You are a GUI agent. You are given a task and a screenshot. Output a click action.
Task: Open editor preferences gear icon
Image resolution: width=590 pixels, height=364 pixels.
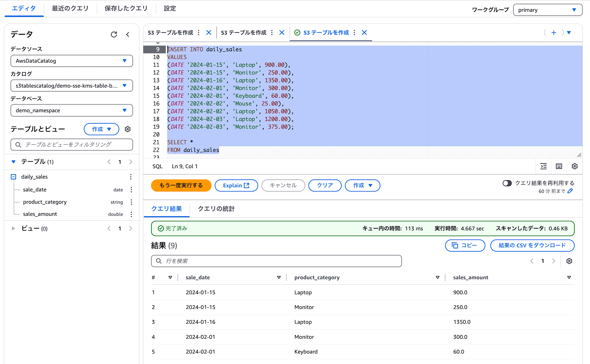coord(575,166)
